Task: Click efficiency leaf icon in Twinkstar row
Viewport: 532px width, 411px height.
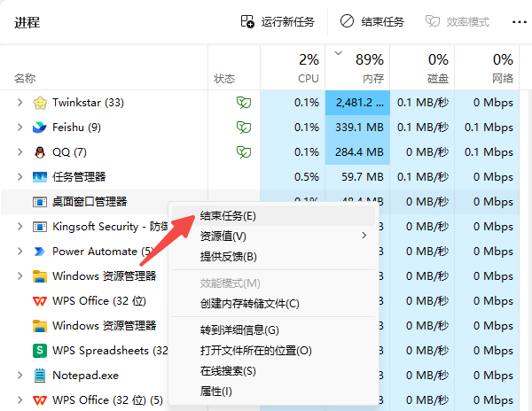Action: click(243, 103)
